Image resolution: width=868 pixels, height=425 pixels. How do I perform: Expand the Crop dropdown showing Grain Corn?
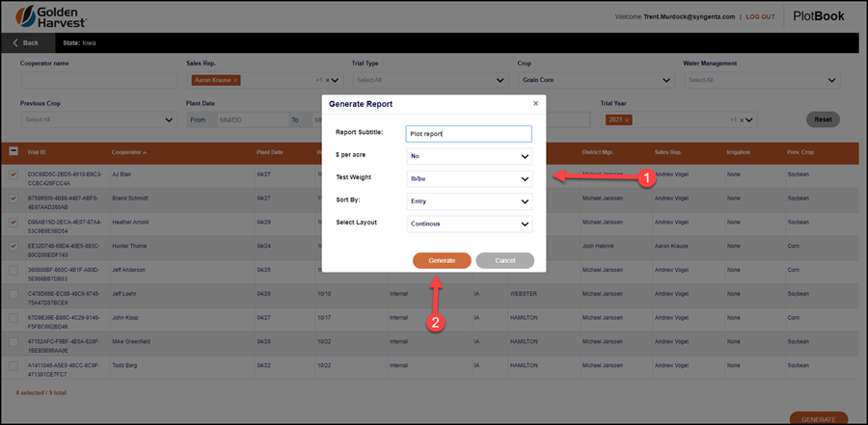(666, 80)
